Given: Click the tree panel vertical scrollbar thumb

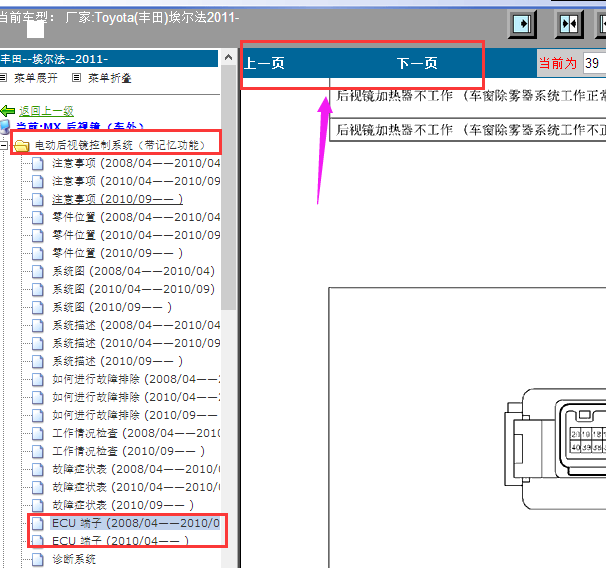Looking at the screenshot, I should (x=228, y=187).
